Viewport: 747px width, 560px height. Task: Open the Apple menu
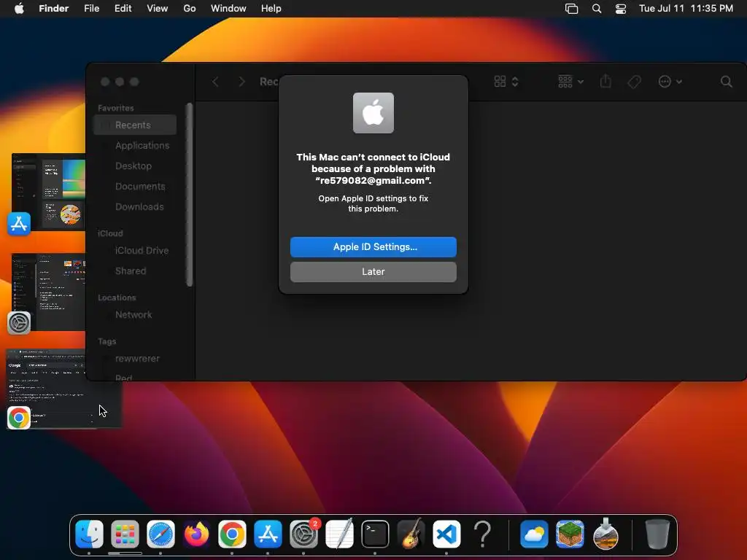click(x=19, y=8)
